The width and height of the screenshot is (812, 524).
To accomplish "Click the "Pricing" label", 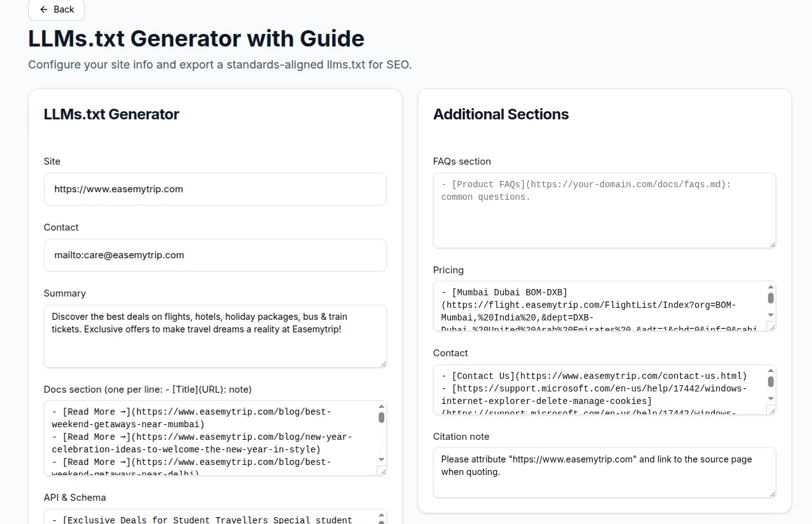I will pyautogui.click(x=448, y=270).
